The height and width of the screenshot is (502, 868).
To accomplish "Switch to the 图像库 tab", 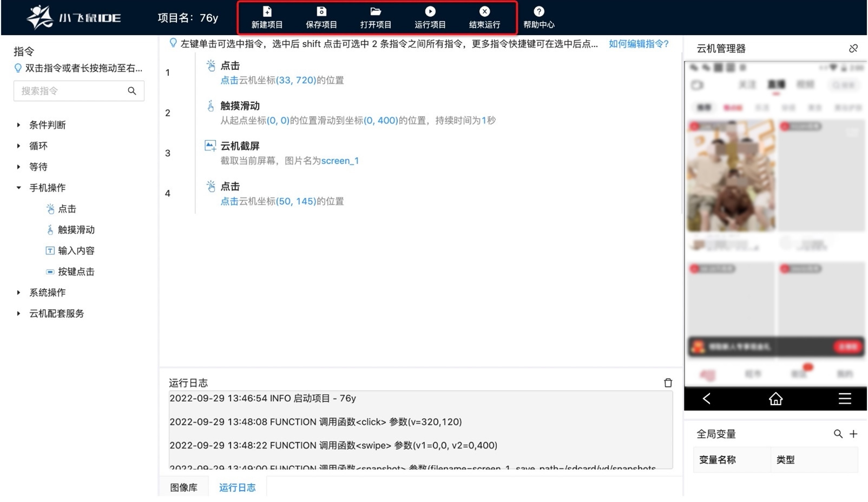I will (x=183, y=487).
